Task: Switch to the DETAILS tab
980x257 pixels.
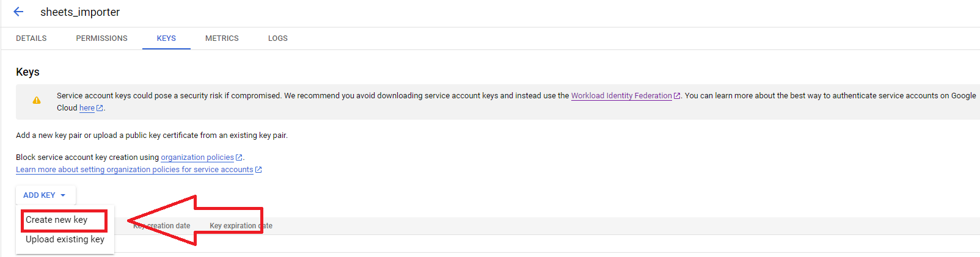Action: [31, 38]
